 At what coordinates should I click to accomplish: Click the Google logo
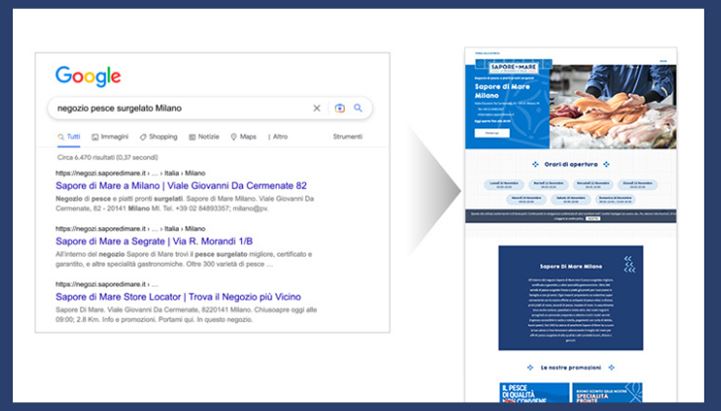[87, 76]
